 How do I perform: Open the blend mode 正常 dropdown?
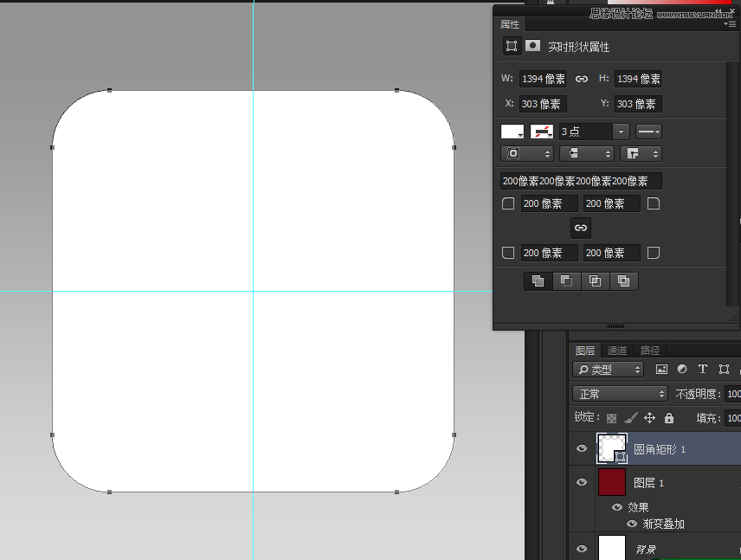(620, 394)
